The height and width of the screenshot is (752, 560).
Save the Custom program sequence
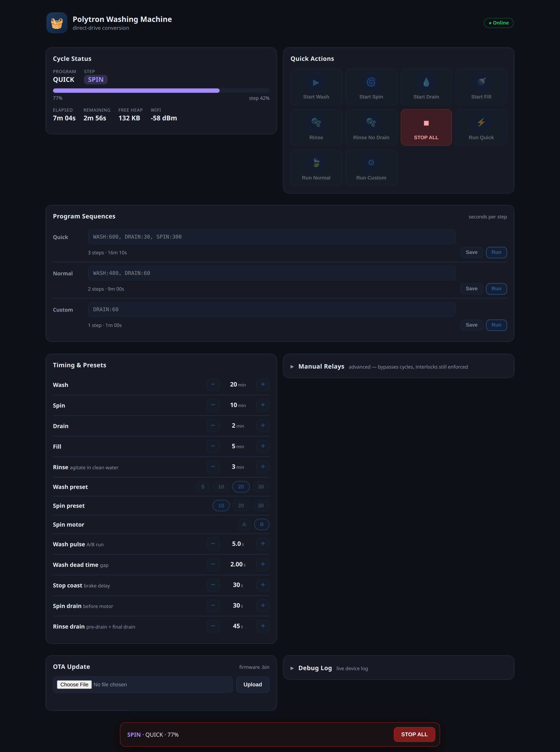472,325
